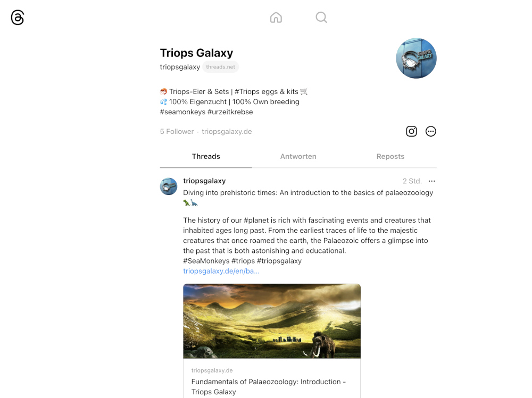Click the #planet hashtag in post

[256, 220]
